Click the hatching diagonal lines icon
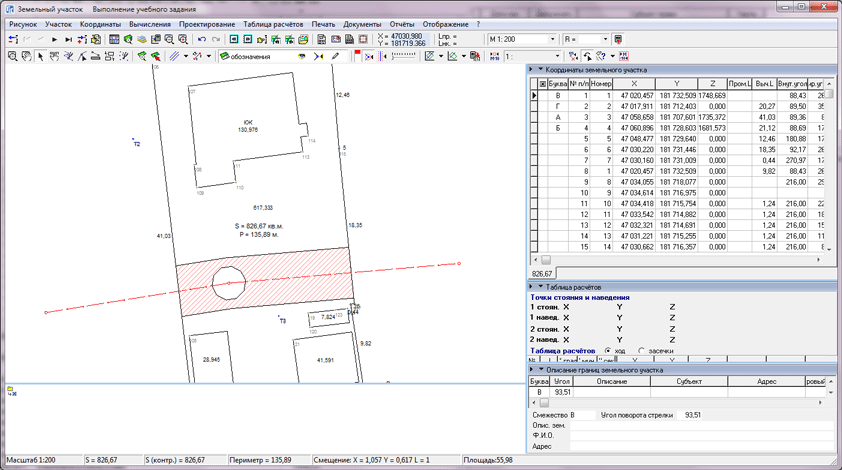This screenshot has height=470, width=842. (x=174, y=56)
